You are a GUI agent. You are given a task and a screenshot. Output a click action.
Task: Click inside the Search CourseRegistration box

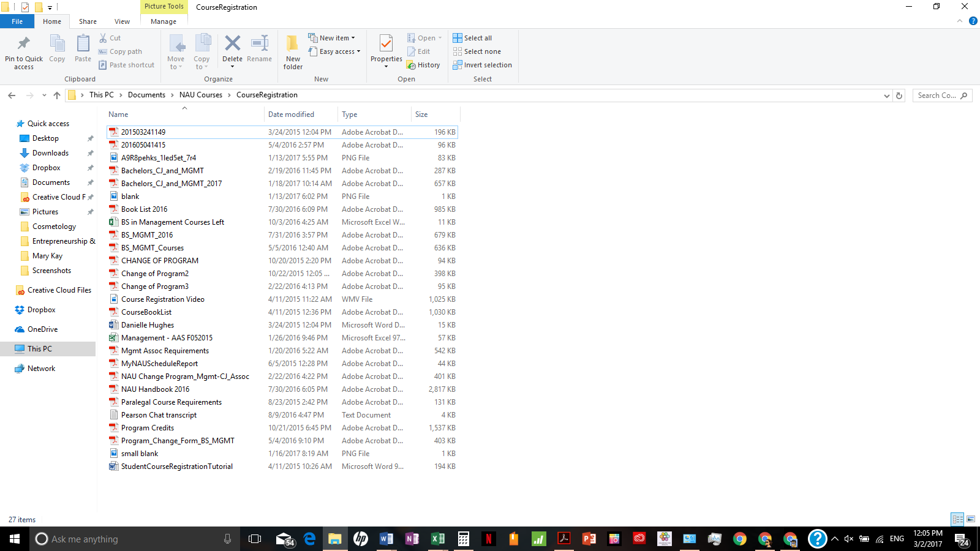click(937, 96)
